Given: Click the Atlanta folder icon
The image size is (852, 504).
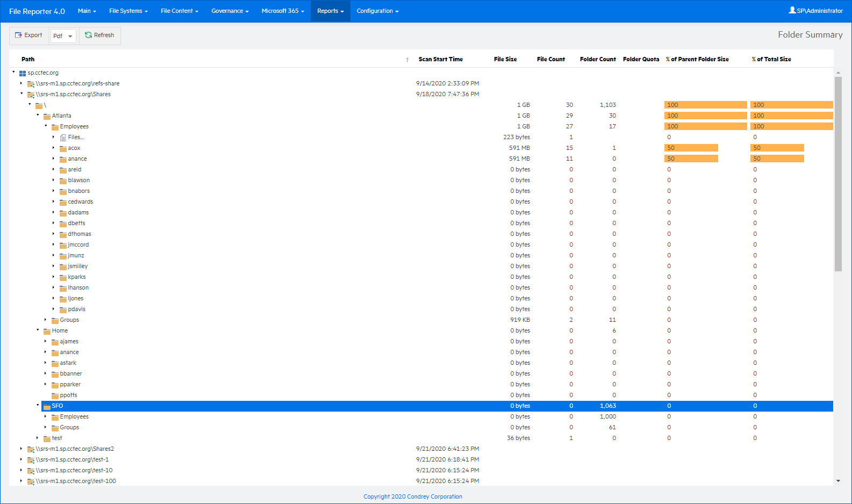Looking at the screenshot, I should pos(47,116).
